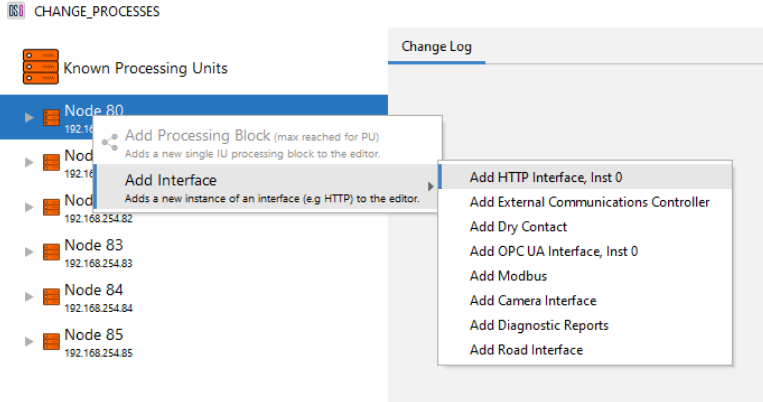Expand the Node 83 tree arrow
763x402 pixels.
pyautogui.click(x=29, y=252)
